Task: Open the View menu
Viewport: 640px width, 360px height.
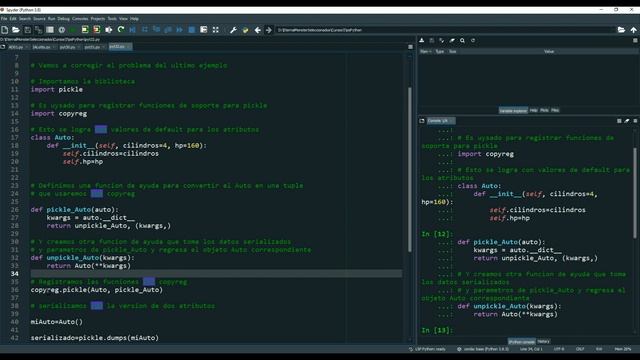Action: tap(123, 19)
